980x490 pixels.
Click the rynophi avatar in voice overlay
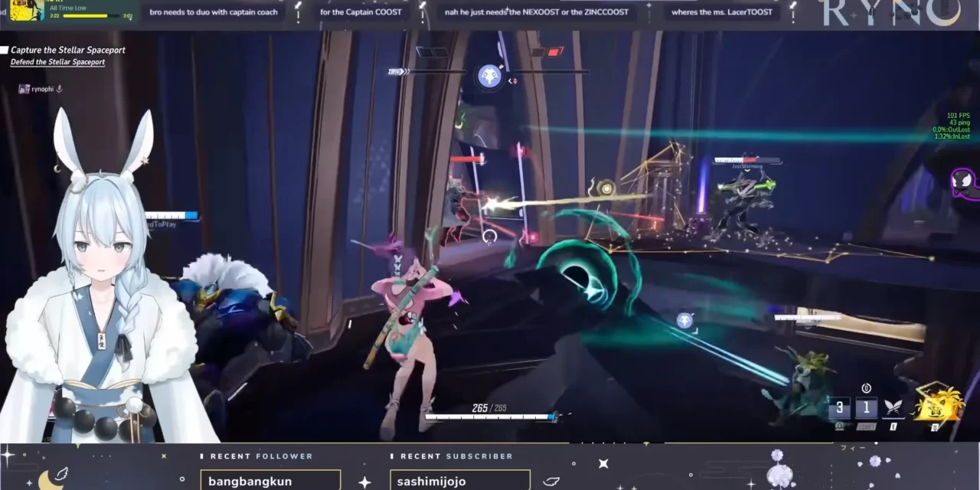point(24,89)
